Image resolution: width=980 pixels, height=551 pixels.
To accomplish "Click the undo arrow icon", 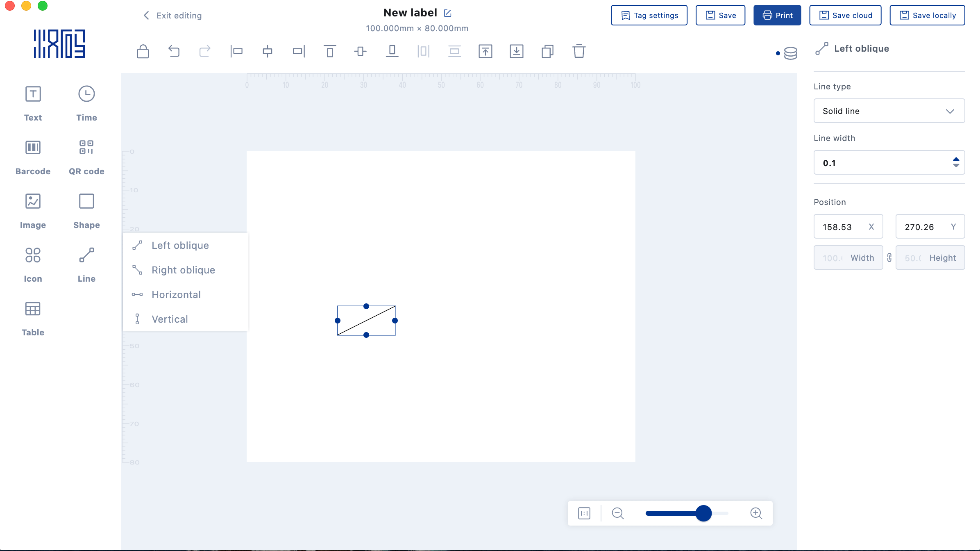I will tap(174, 51).
